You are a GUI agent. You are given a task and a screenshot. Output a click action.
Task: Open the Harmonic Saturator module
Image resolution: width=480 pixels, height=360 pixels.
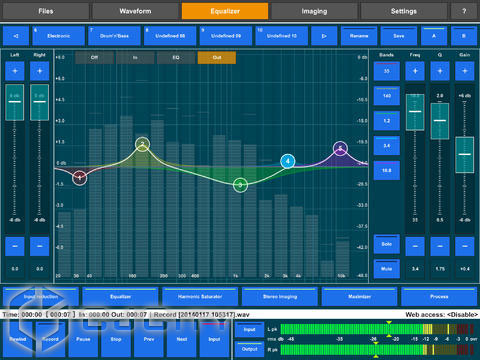(200, 296)
